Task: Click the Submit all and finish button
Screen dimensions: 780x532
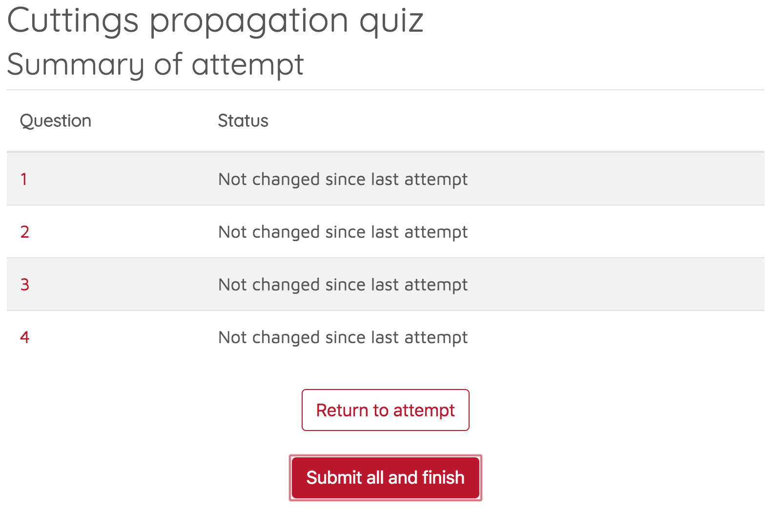Action: coord(385,477)
